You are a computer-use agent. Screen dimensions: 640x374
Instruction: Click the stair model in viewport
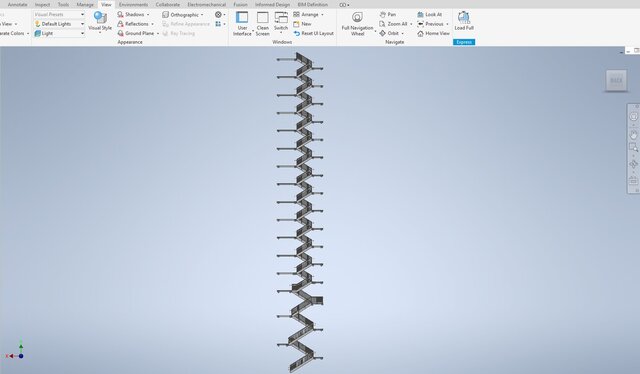pyautogui.click(x=304, y=211)
